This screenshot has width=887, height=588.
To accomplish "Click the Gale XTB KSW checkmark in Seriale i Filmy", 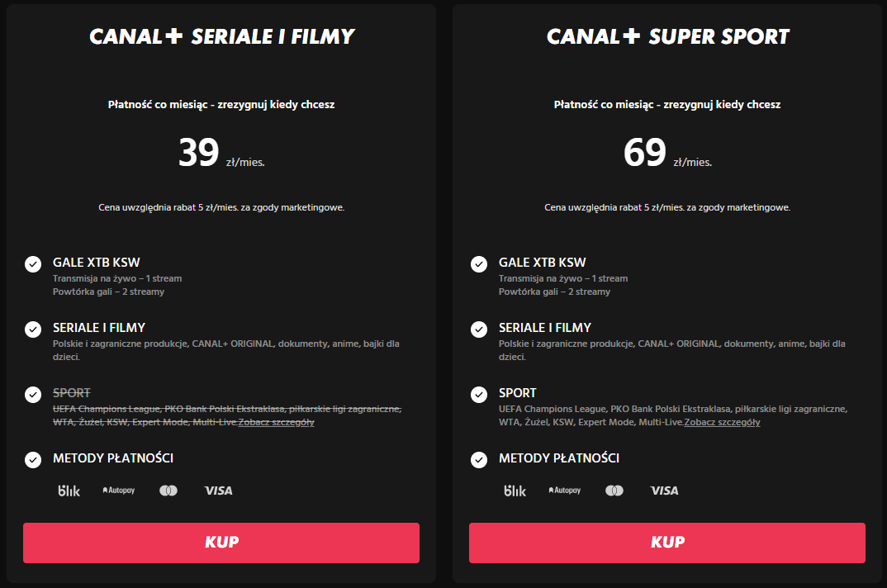I will (x=33, y=264).
